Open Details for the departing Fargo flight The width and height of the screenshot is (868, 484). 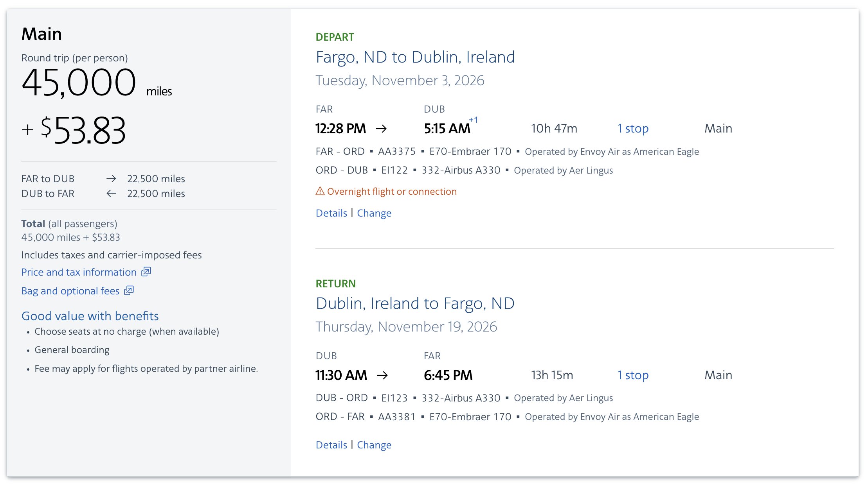331,213
